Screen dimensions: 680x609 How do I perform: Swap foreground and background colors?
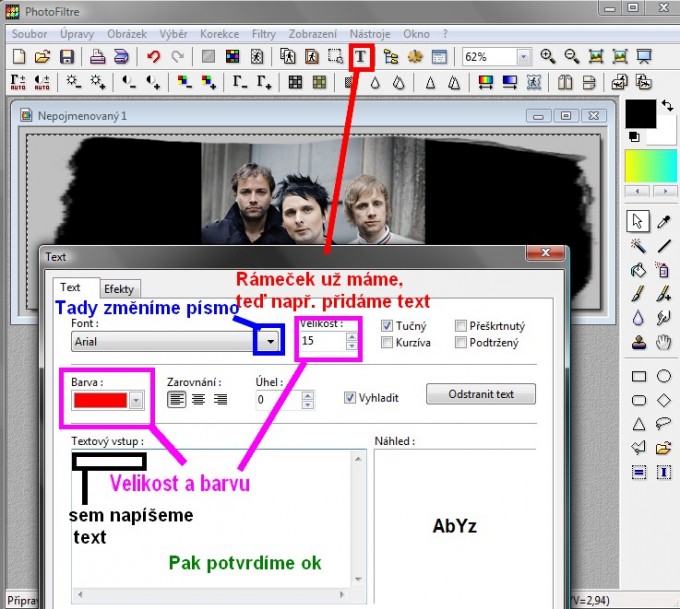click(667, 105)
